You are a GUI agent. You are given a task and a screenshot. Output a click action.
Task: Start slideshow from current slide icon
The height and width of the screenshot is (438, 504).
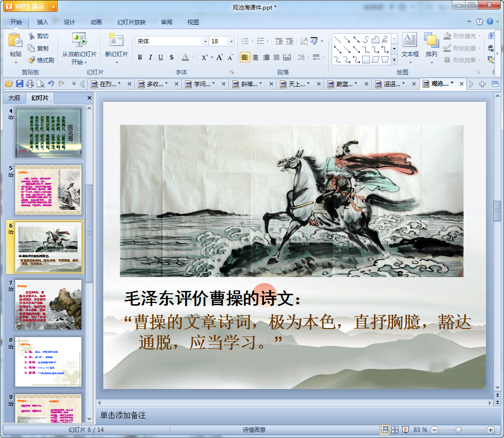[79, 40]
